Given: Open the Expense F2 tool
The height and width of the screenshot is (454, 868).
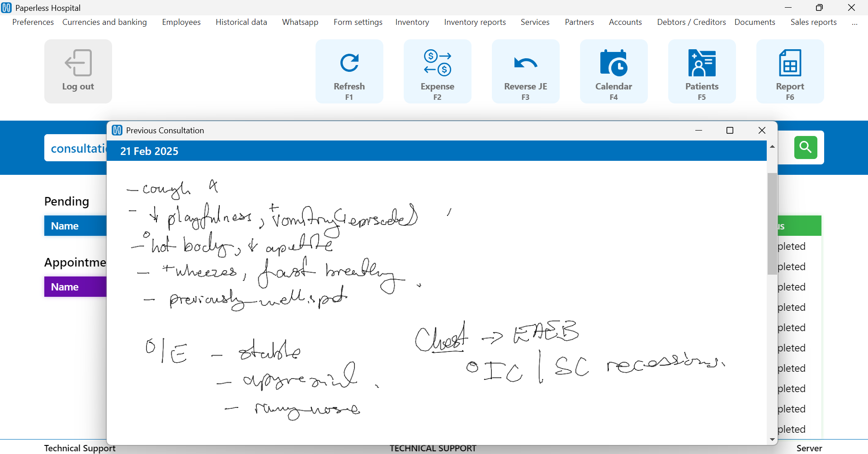Looking at the screenshot, I should point(438,71).
